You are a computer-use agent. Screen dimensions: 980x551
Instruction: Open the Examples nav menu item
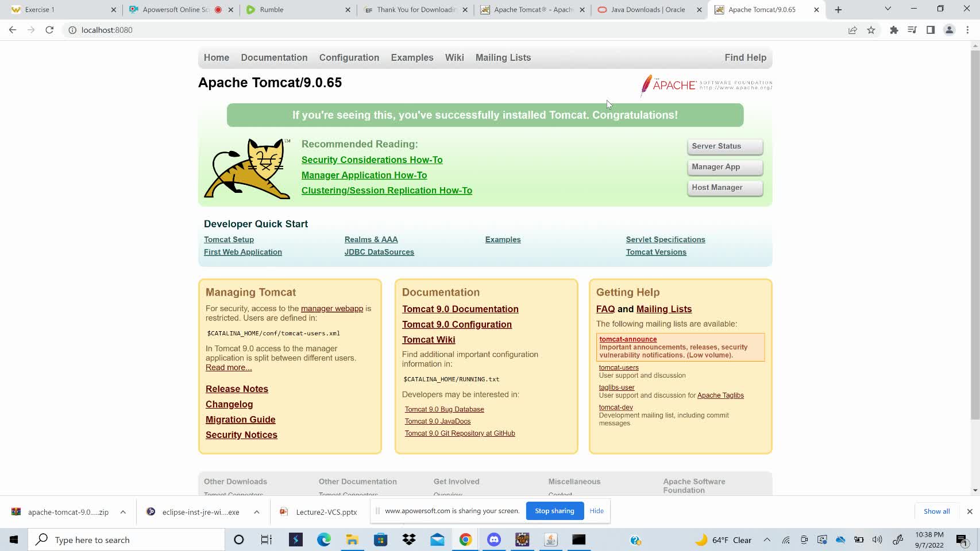(412, 57)
